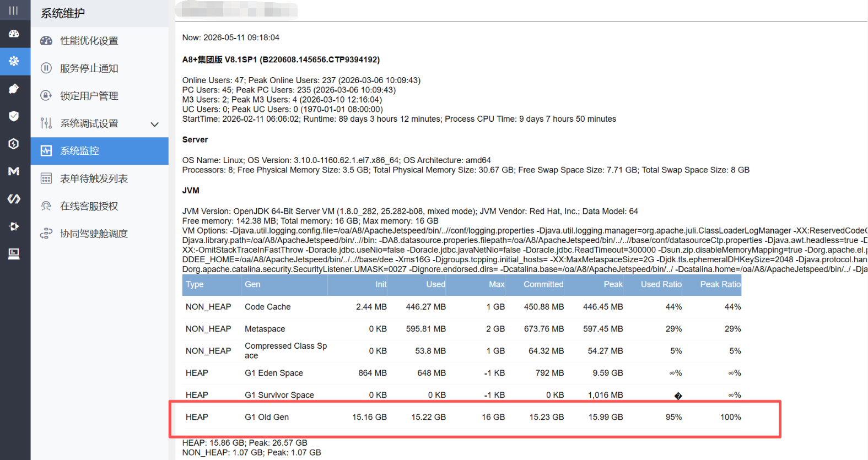Click the OS Name: Linux line
This screenshot has height=460, width=868.
pyautogui.click(x=337, y=160)
